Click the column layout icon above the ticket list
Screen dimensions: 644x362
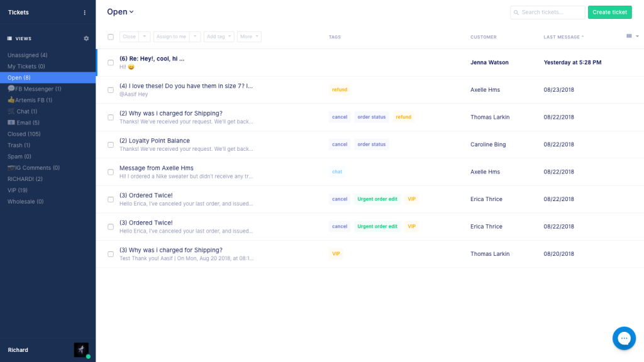(x=629, y=36)
